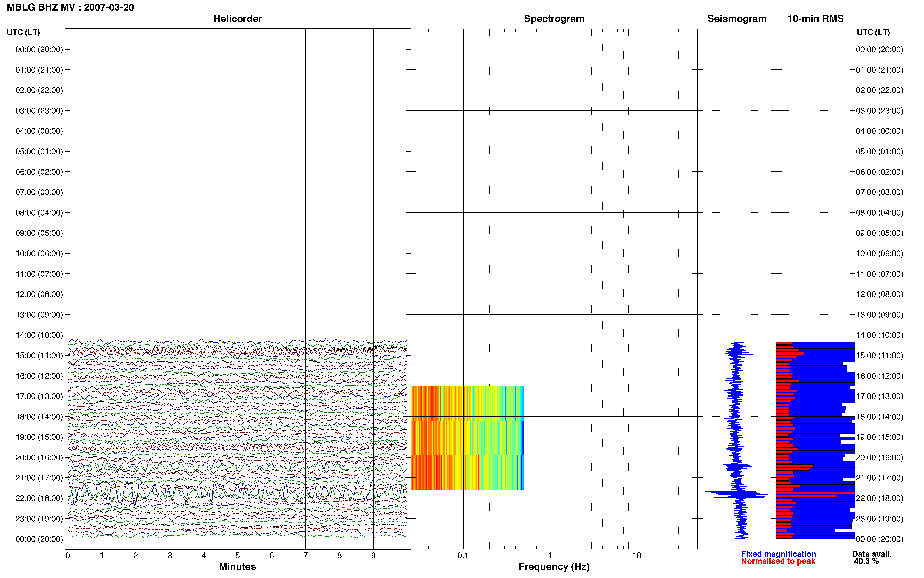This screenshot has height=578, width=924.
Task: Click the 'Minutes' x-axis label
Action: [237, 566]
